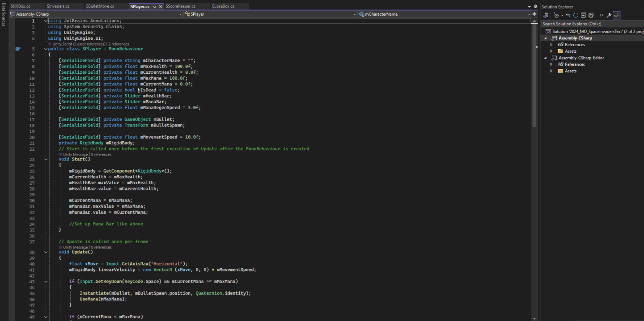Collapse the Assembly-CSharp-Editor project node
The height and width of the screenshot is (321, 644).
[545, 58]
